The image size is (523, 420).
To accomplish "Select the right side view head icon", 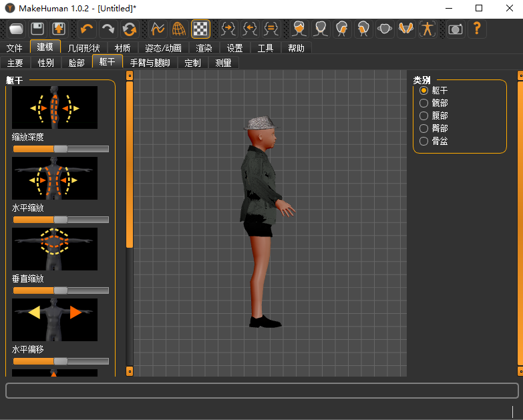I will 363,29.
